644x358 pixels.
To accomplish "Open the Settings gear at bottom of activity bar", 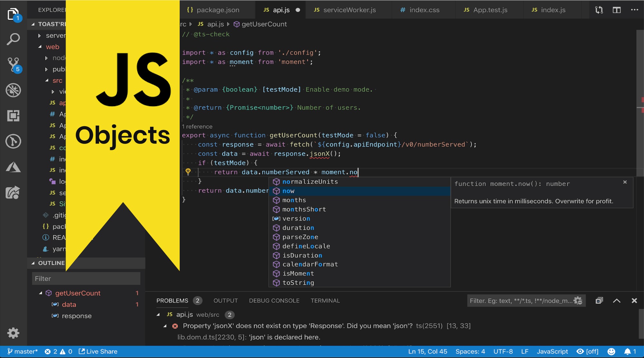I will [x=14, y=333].
